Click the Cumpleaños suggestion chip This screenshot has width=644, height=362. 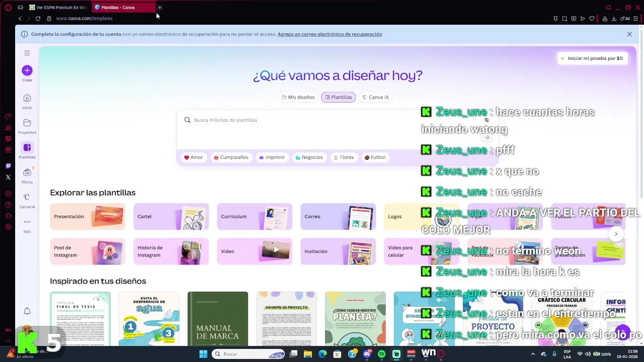click(231, 157)
